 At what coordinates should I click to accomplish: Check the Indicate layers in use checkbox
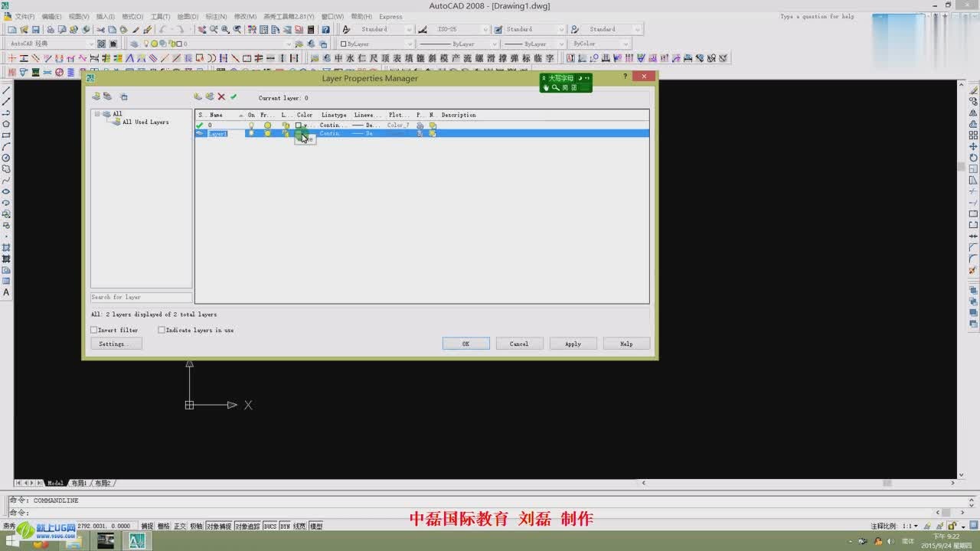click(162, 330)
